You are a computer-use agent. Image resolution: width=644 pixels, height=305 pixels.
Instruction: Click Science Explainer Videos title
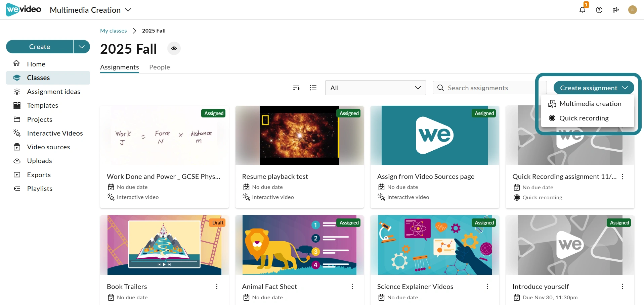coord(415,287)
